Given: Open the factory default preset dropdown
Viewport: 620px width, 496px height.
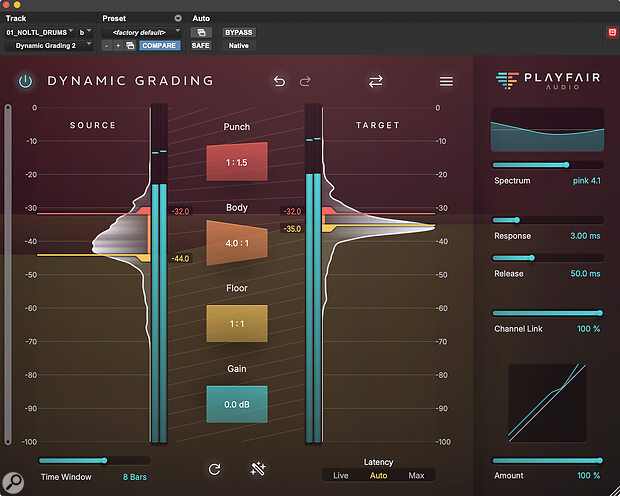Looking at the screenshot, I should [x=142, y=32].
